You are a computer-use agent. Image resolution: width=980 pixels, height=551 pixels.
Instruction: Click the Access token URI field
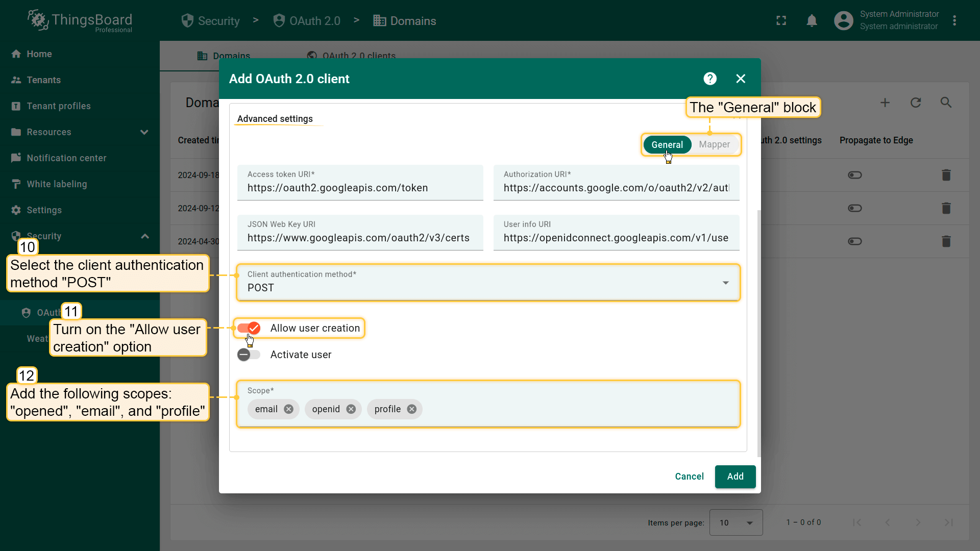360,188
